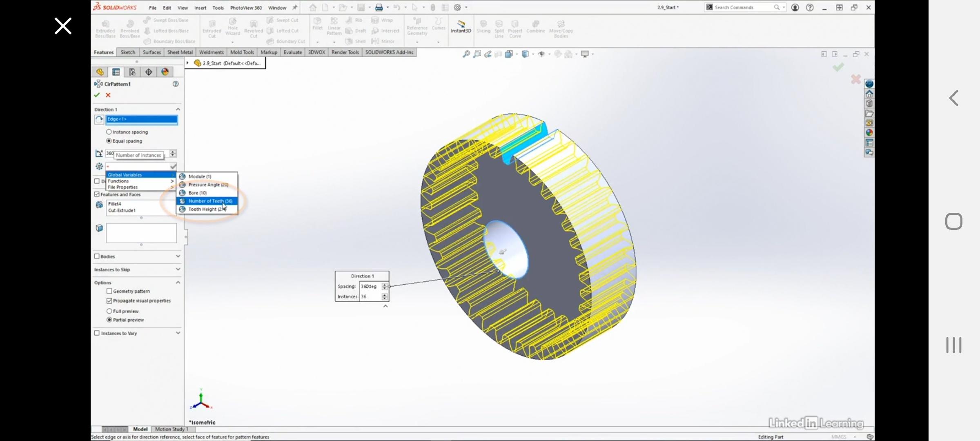Image resolution: width=980 pixels, height=441 pixels.
Task: Open the ConfigurationManager tab icon
Action: [132, 72]
